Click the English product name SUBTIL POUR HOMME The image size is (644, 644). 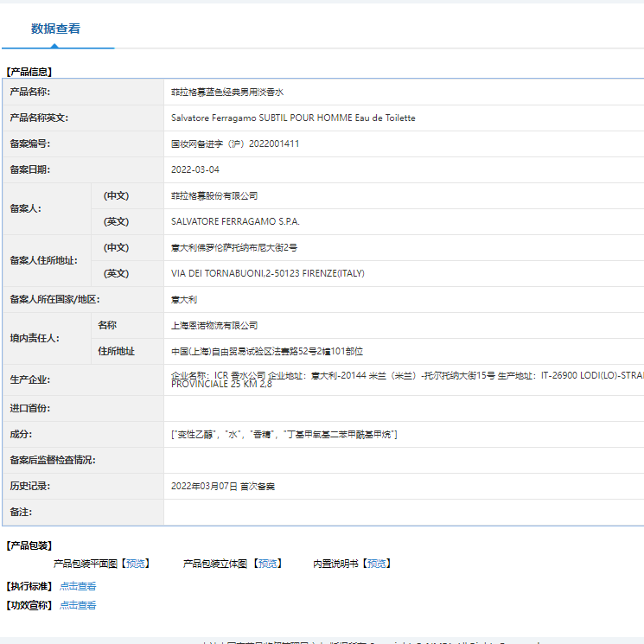(293, 118)
